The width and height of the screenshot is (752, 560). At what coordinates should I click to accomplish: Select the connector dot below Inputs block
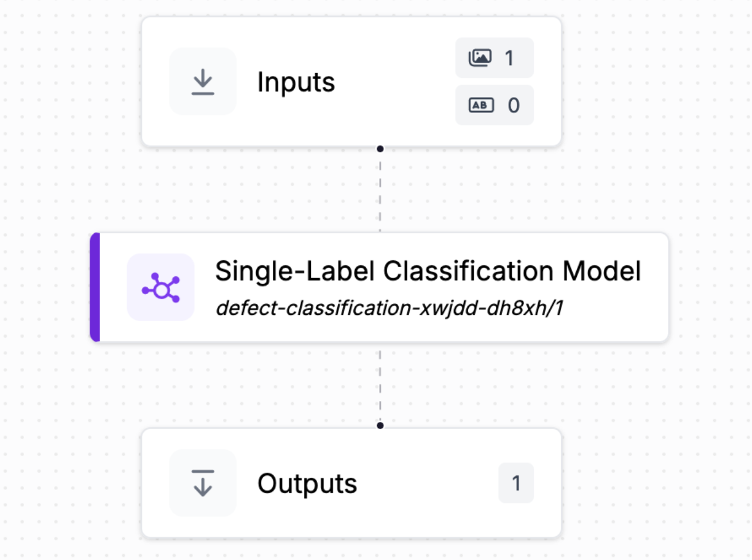click(x=380, y=149)
